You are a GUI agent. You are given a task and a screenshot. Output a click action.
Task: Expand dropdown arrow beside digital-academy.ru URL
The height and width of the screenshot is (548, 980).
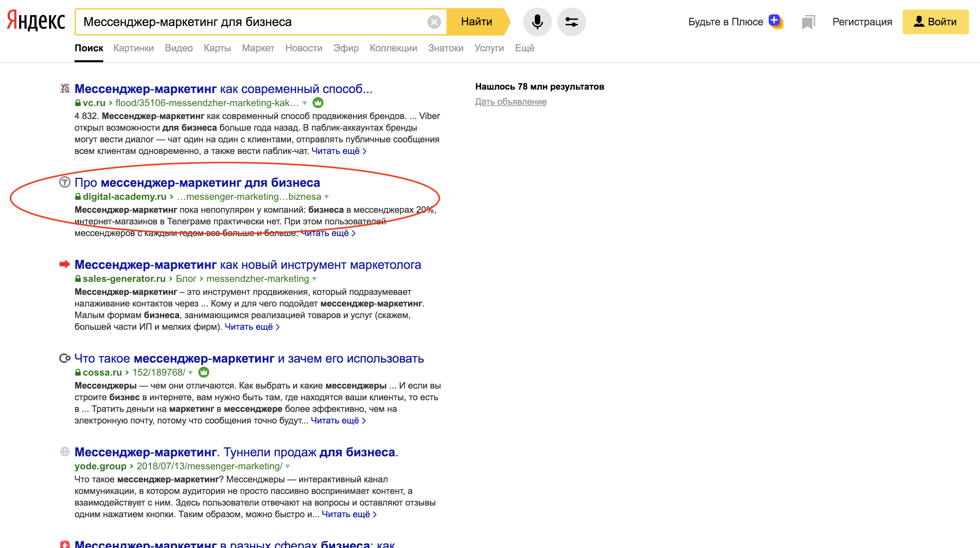(327, 197)
